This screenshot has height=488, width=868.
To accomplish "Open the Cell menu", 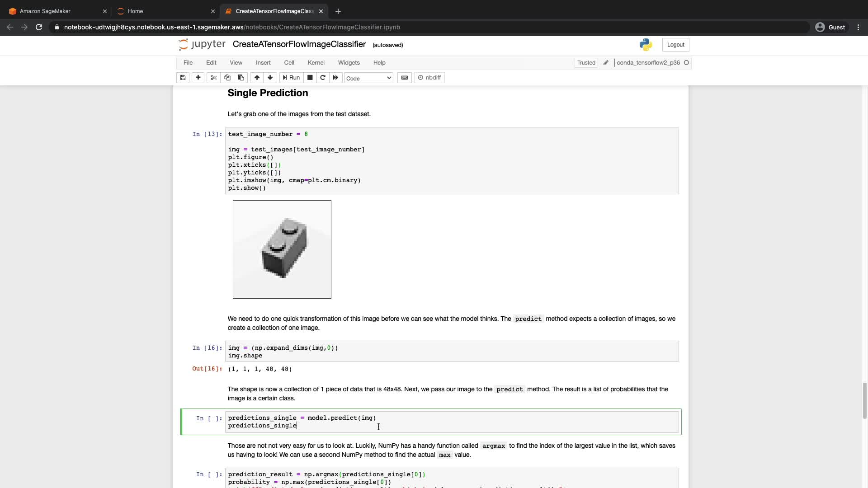I will coord(289,63).
